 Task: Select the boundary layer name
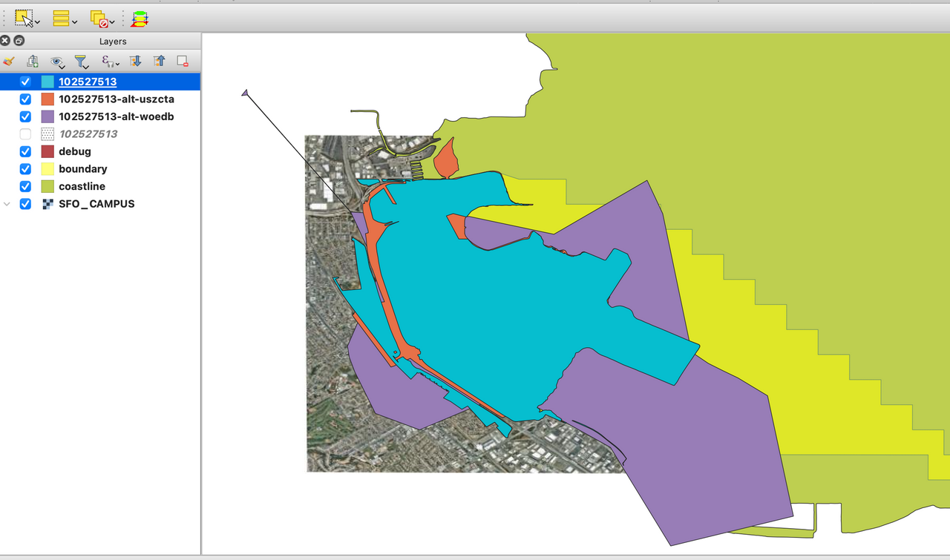83,169
